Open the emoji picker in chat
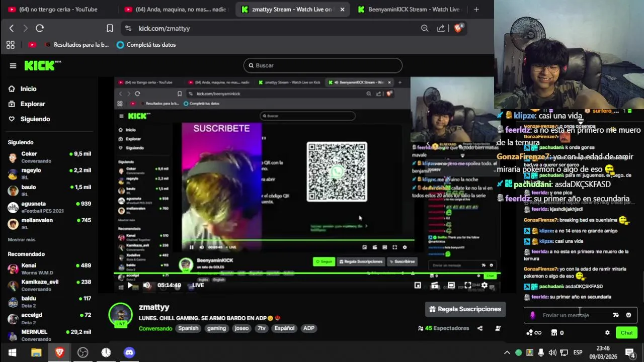Image resolution: width=644 pixels, height=362 pixels. (x=628, y=315)
